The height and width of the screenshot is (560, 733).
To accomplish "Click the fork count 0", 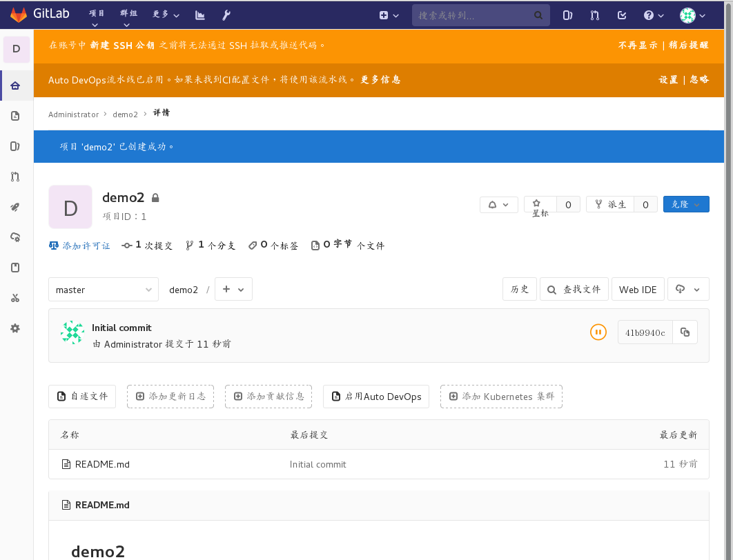I will 645,205.
